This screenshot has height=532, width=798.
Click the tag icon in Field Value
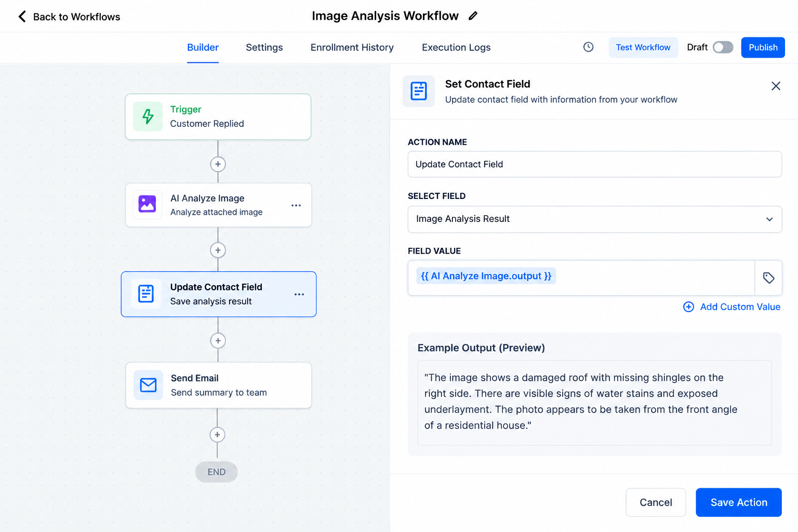tap(768, 278)
